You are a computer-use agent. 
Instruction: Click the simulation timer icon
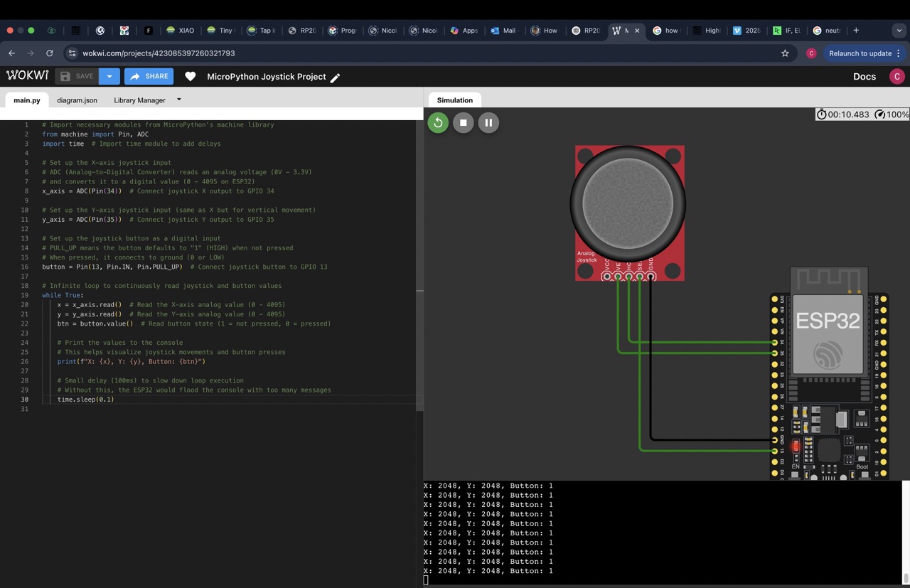pyautogui.click(x=822, y=114)
